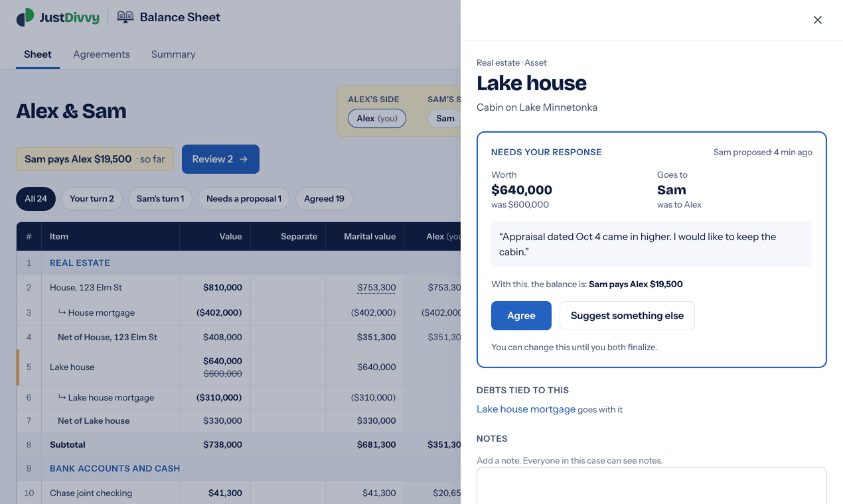The image size is (843, 504).
Task: Click the $41,300 value for Chase checking
Action: 226,493
